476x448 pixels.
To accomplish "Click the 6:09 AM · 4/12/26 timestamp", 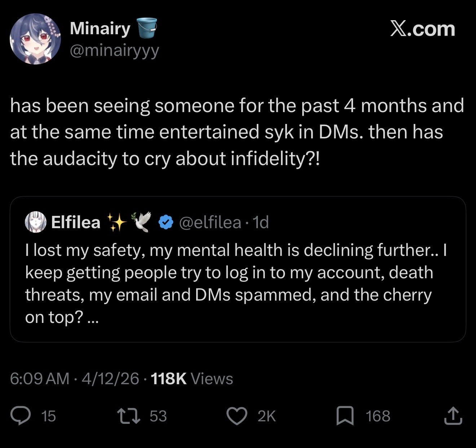I will pos(74,378).
